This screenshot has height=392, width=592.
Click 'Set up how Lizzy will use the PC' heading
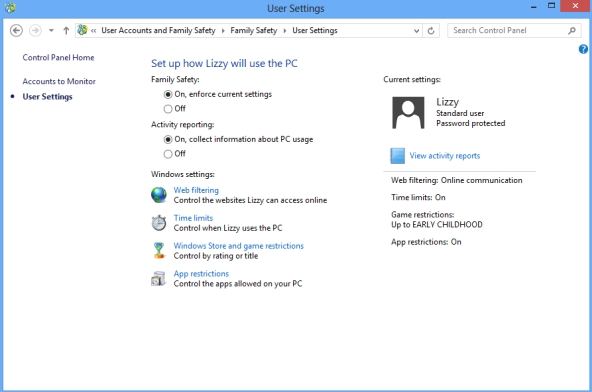pos(224,63)
